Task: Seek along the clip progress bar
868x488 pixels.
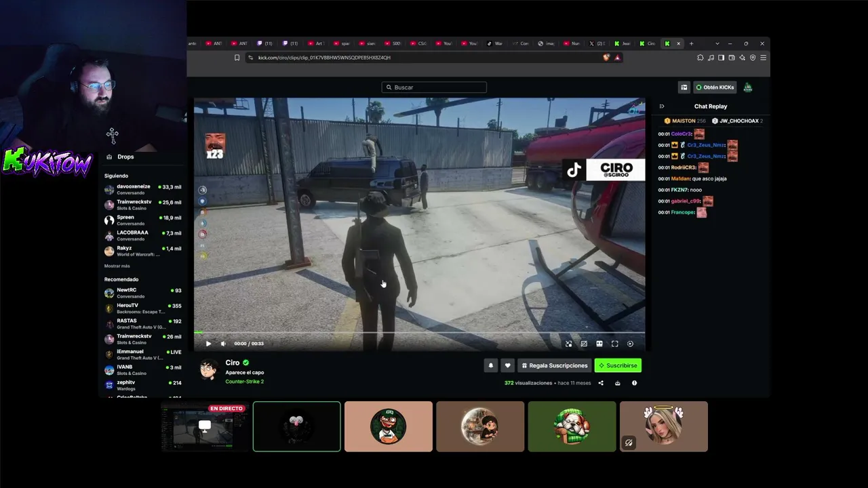Action: 419,333
